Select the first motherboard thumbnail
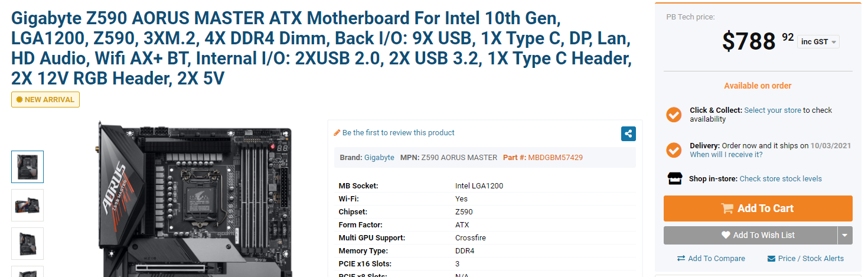 pyautogui.click(x=28, y=167)
